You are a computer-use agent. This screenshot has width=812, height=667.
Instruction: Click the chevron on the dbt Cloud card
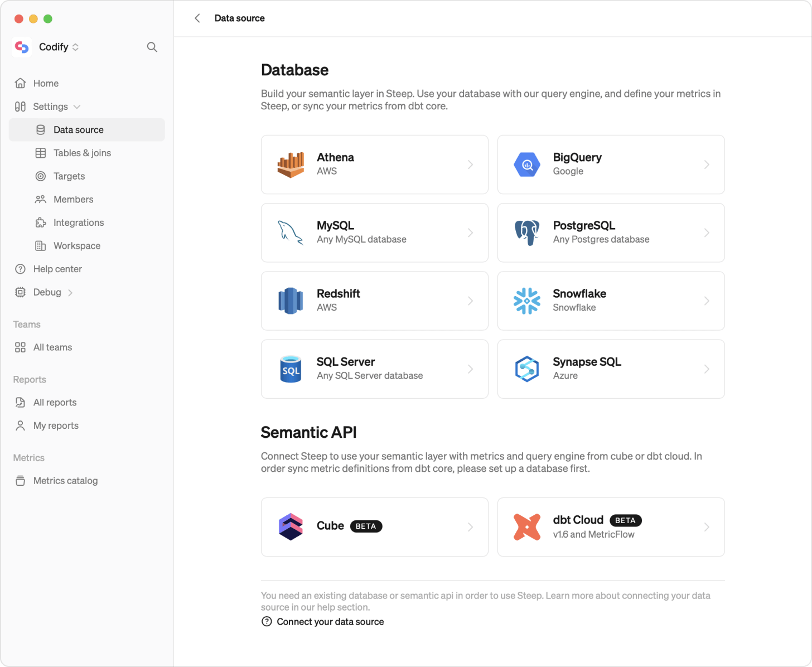coord(707,527)
